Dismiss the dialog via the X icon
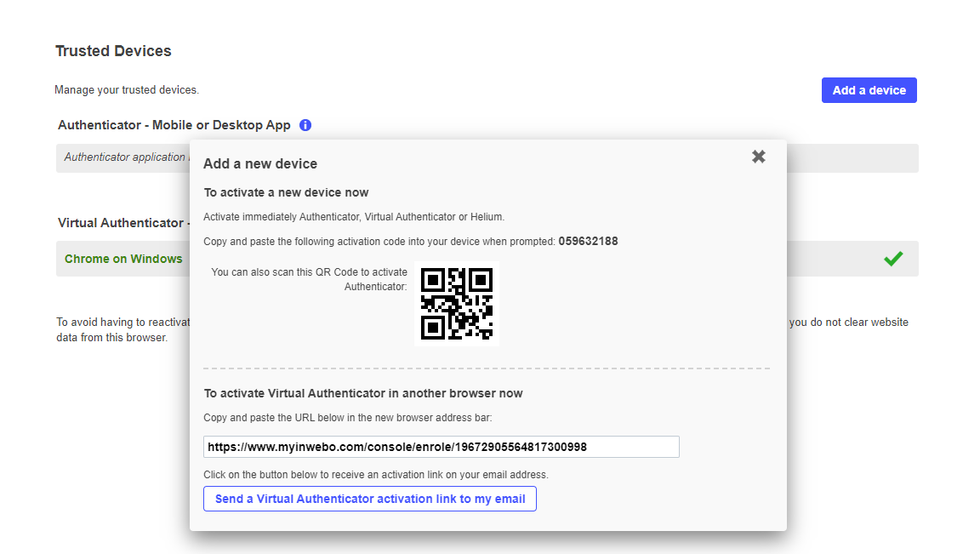 [758, 157]
